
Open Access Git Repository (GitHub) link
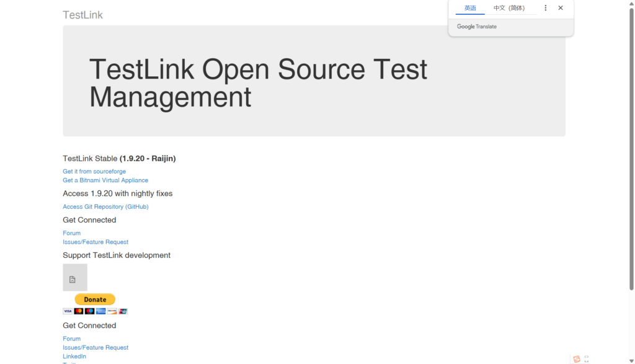[105, 206]
